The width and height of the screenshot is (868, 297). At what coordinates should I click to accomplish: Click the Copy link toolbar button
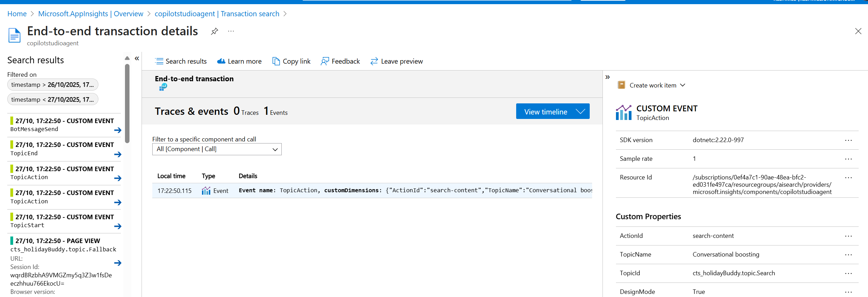pos(291,62)
